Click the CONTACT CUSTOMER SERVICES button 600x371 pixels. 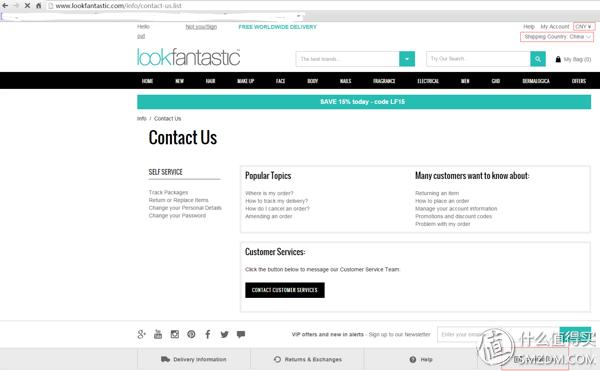[285, 290]
